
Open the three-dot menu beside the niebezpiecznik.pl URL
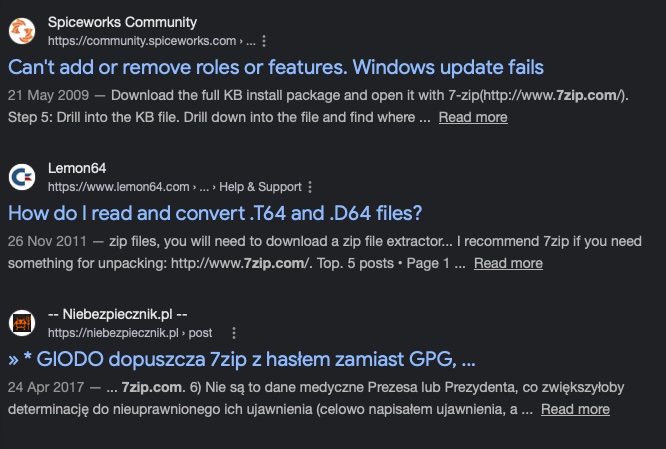(x=234, y=333)
